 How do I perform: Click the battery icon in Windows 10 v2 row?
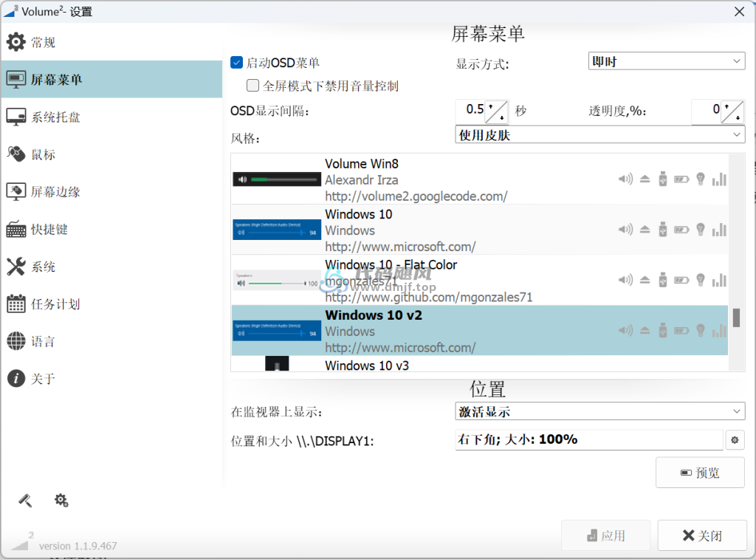pos(681,330)
